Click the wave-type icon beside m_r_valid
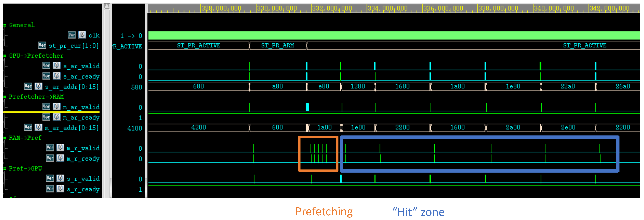 60,148
